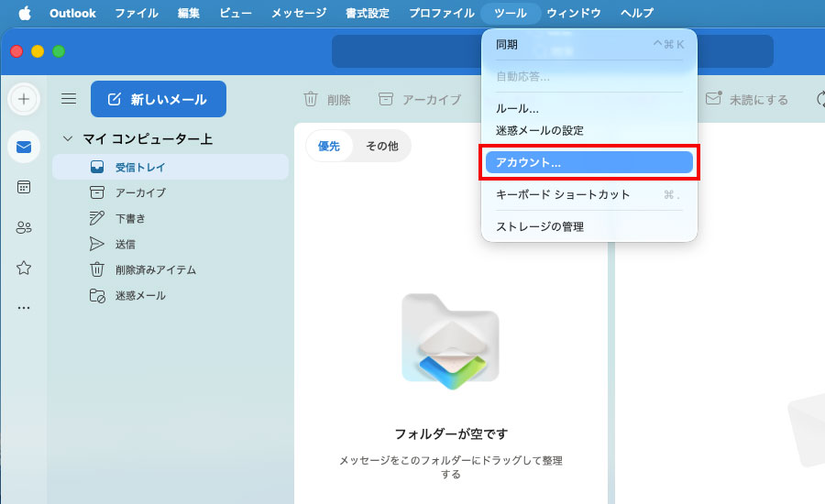Close the ツール menu in the menu bar
825x504 pixels.
511,13
